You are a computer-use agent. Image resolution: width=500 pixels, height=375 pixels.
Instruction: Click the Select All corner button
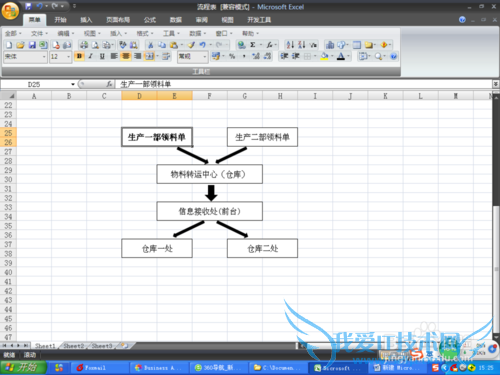point(9,96)
